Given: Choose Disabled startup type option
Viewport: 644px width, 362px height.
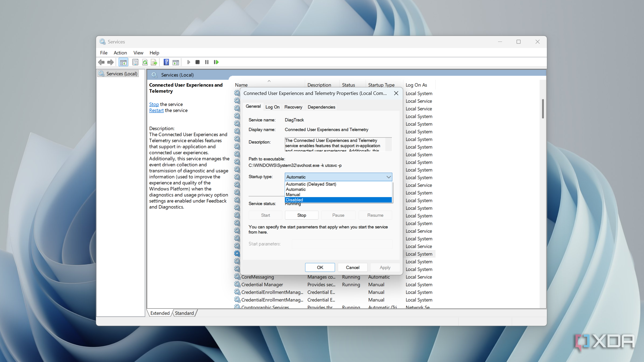Looking at the screenshot, I should [338, 200].
